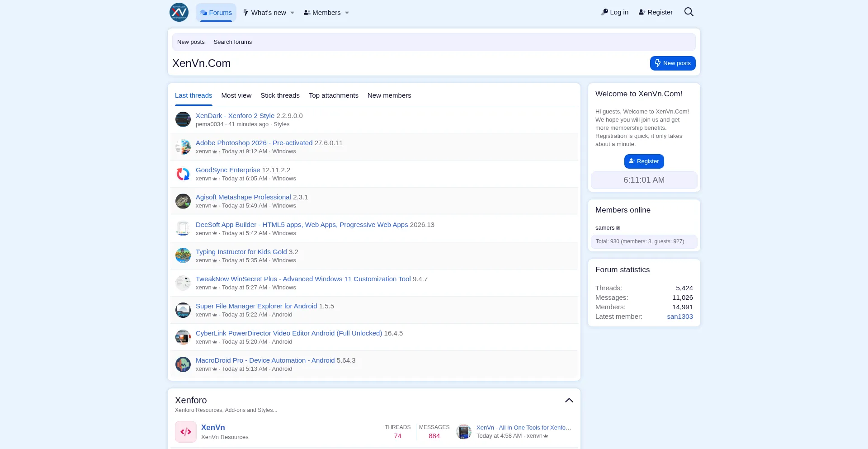The height and width of the screenshot is (449, 868).
Task: Click Typing Instructor thread avatar
Action: point(183,255)
